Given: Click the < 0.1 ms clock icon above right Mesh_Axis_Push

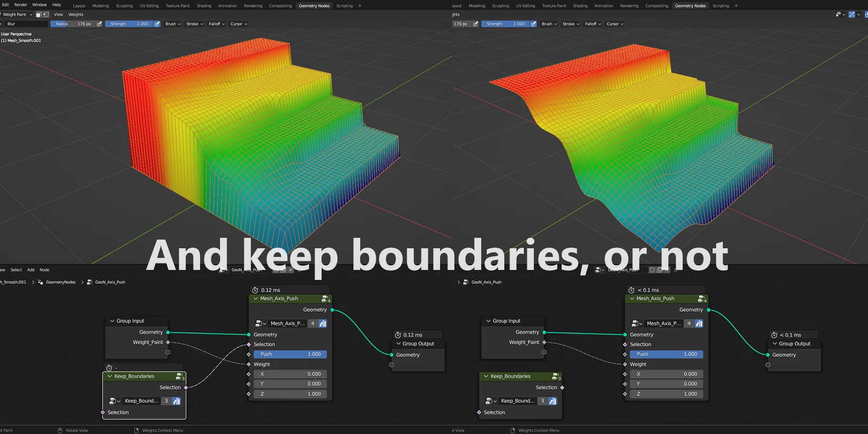Looking at the screenshot, I should coord(631,290).
